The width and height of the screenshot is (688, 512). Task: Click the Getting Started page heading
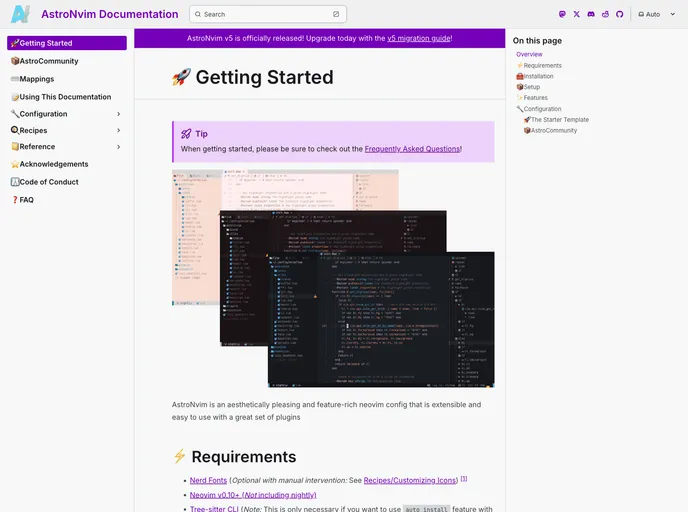(x=264, y=77)
